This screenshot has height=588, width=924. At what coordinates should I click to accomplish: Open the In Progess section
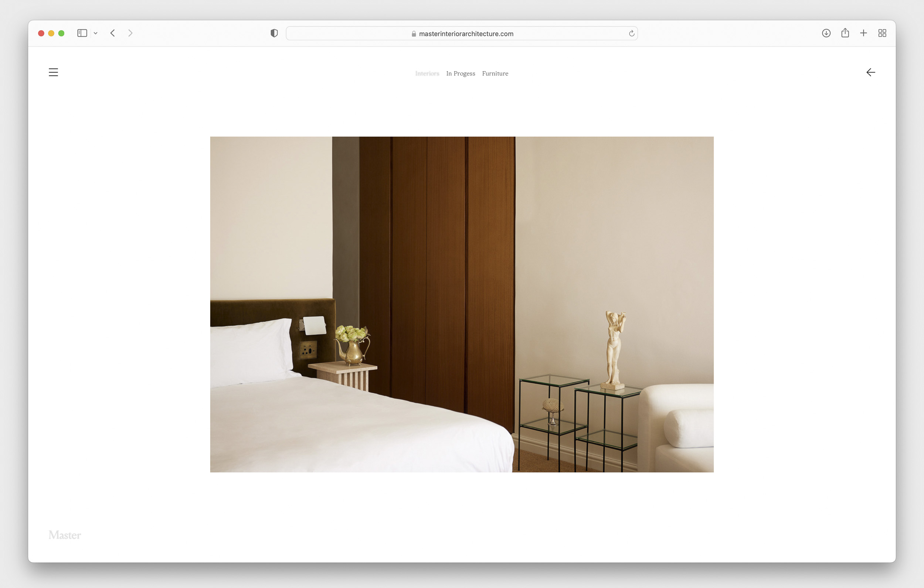click(461, 73)
